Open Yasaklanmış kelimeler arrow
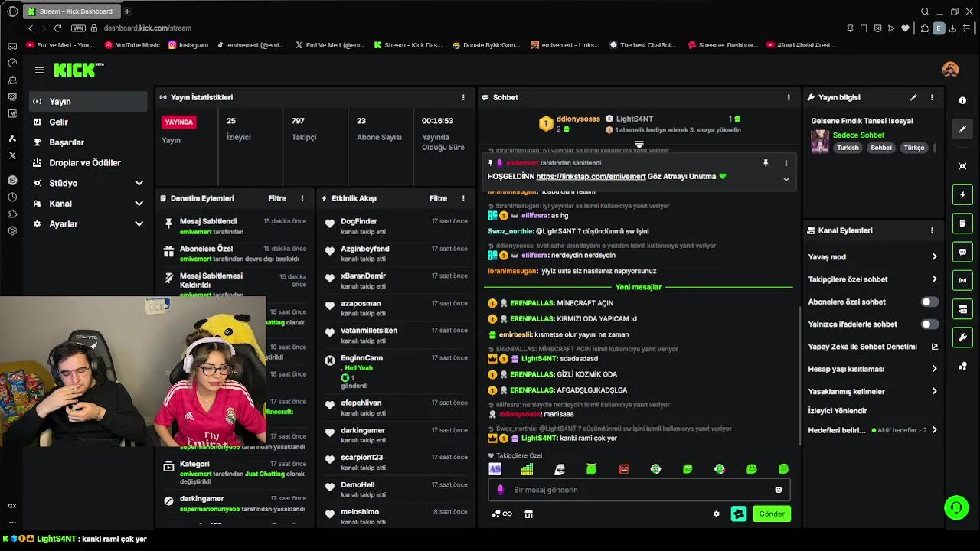Viewport: 980px width, 551px height. click(x=934, y=391)
